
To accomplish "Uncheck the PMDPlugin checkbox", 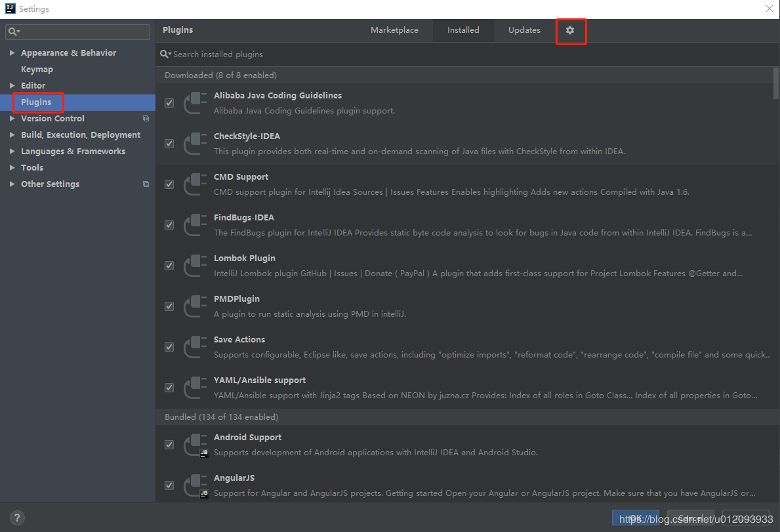I will pyautogui.click(x=169, y=306).
